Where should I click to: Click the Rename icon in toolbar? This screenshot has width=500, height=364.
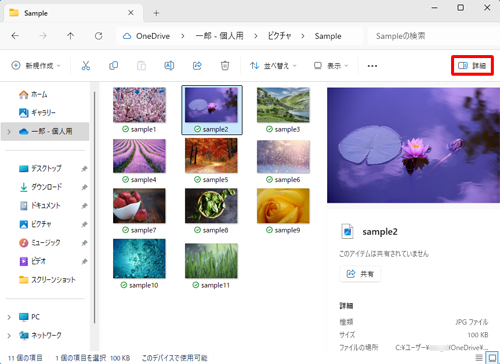[x=169, y=66]
